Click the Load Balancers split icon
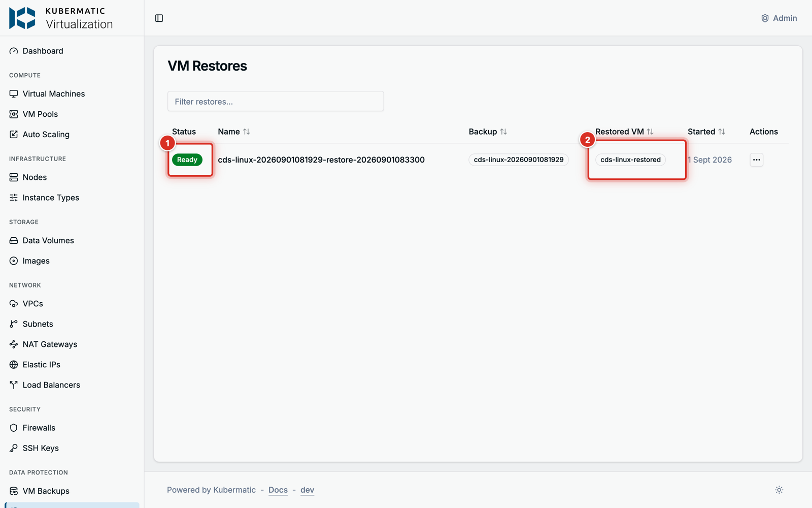 (14, 385)
